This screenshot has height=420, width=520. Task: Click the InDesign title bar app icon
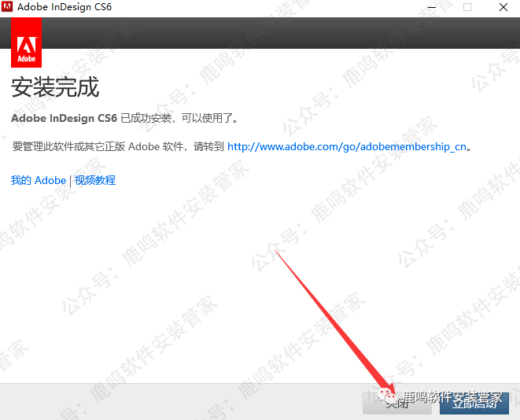tap(7, 6)
